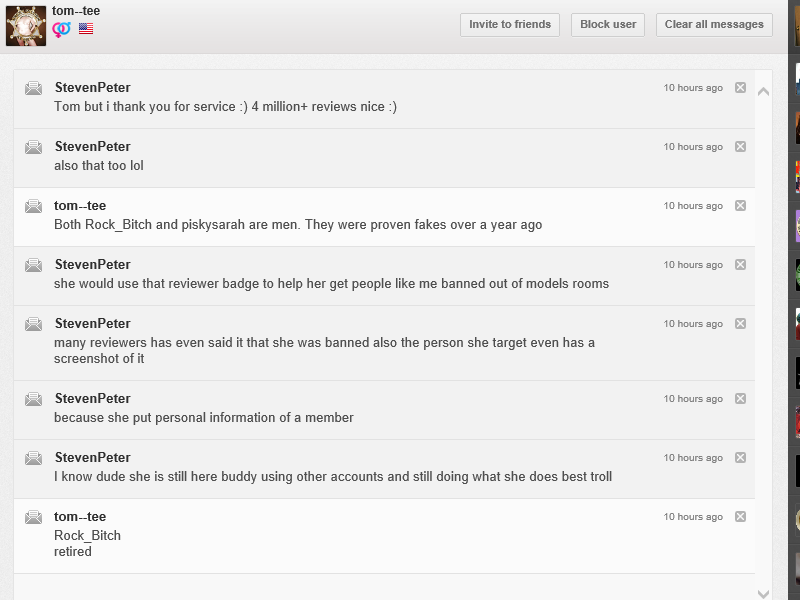
Task: Clear all messages in the conversation
Action: (714, 24)
